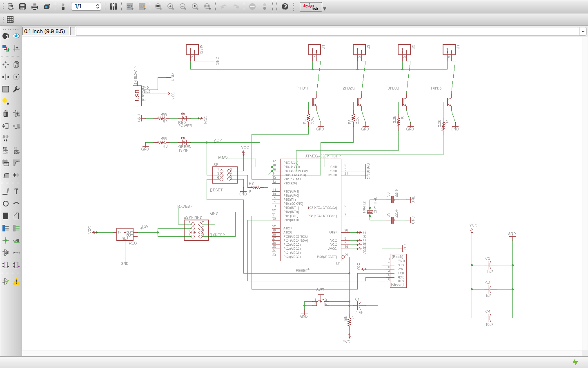
Task: Select the Paste yellow dot tool
Action: pos(6,101)
